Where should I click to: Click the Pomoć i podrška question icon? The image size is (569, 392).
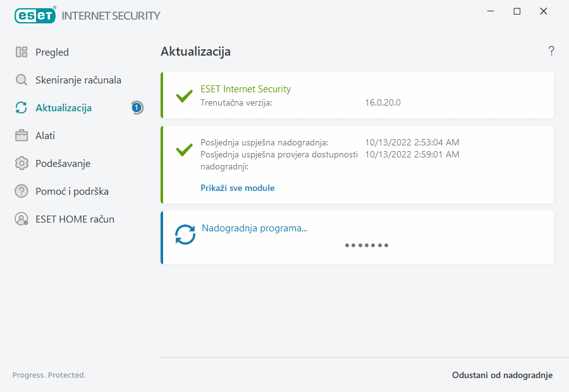pyautogui.click(x=21, y=192)
